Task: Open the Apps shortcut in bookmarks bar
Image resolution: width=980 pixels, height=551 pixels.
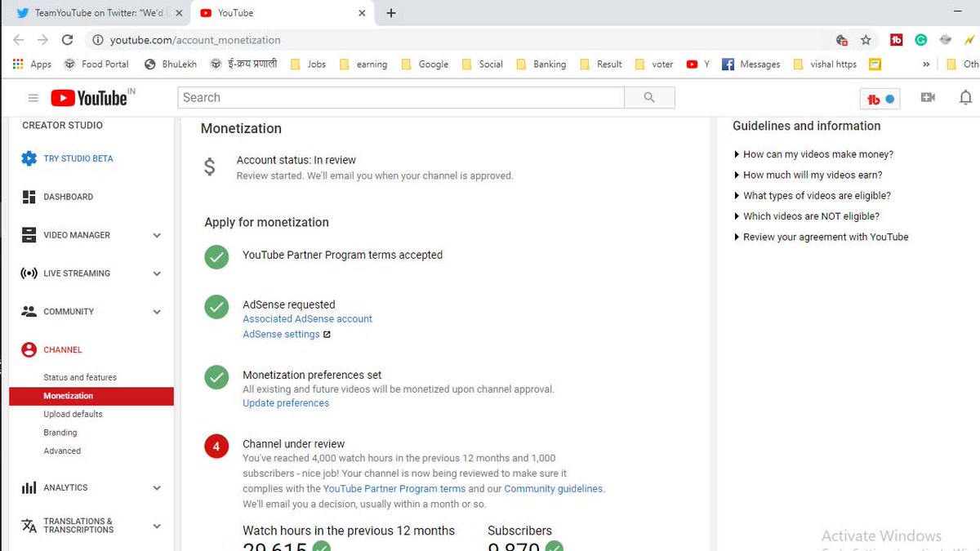Action: click(33, 64)
